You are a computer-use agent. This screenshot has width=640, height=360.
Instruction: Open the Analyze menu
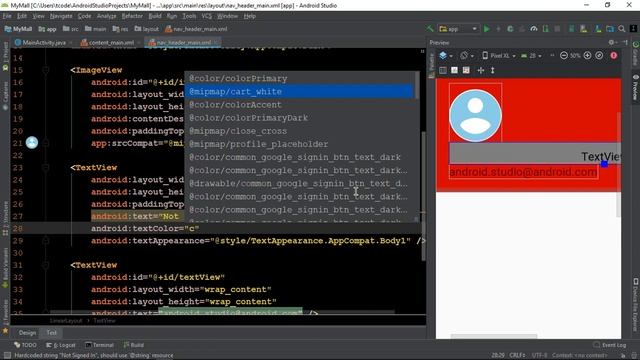coord(107,16)
